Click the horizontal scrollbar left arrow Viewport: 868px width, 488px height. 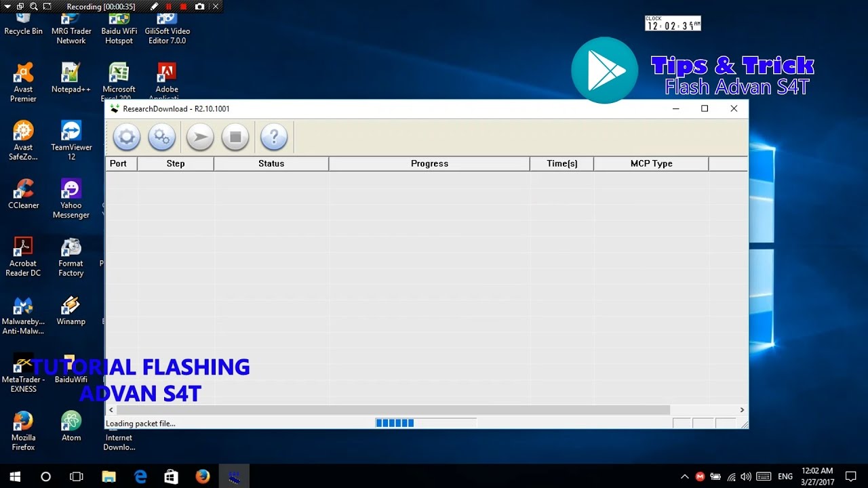click(x=111, y=410)
